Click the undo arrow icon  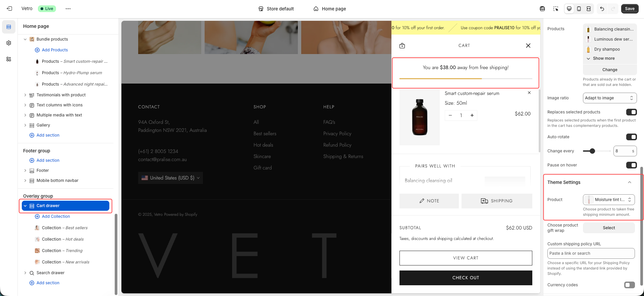point(602,9)
